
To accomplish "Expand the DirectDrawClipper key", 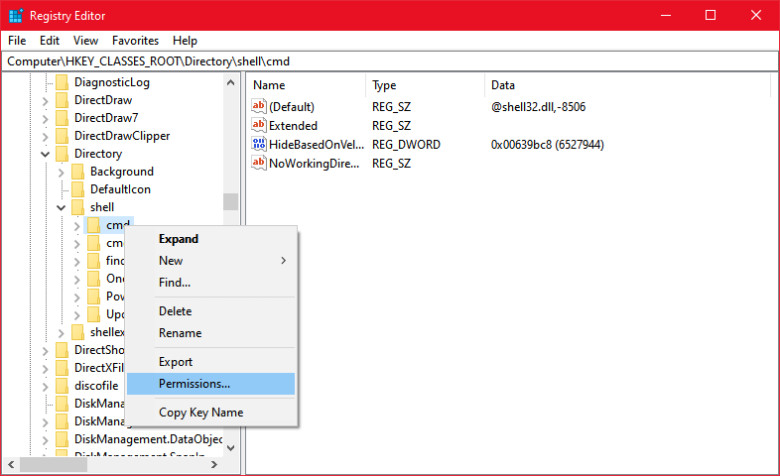I will coord(45,136).
